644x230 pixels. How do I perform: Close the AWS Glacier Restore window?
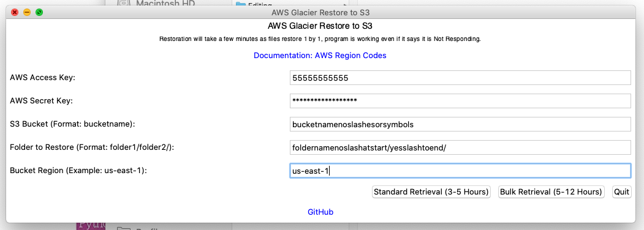pyautogui.click(x=15, y=13)
